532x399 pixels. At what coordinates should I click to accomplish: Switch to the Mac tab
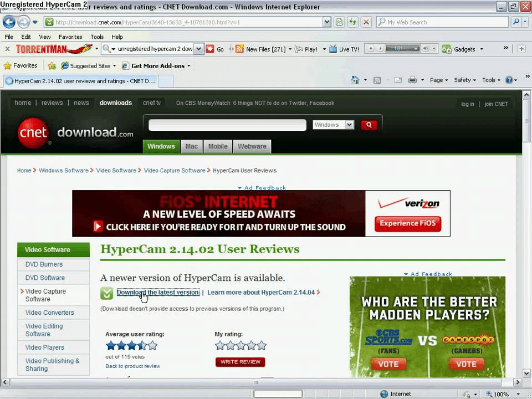(x=191, y=146)
